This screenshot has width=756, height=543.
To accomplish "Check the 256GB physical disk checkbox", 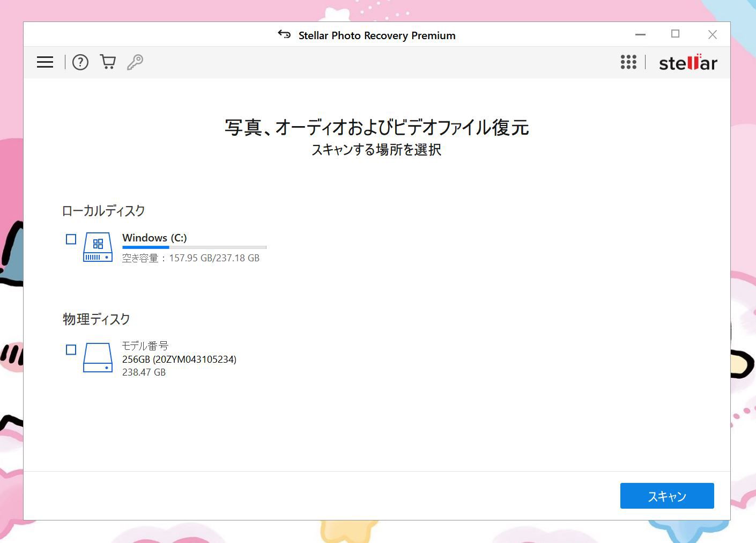I will tap(71, 350).
